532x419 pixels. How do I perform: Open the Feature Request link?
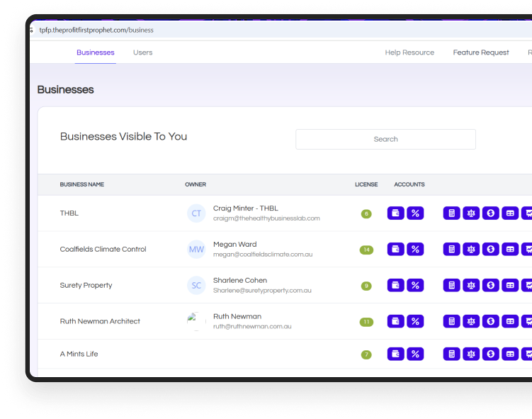click(481, 52)
